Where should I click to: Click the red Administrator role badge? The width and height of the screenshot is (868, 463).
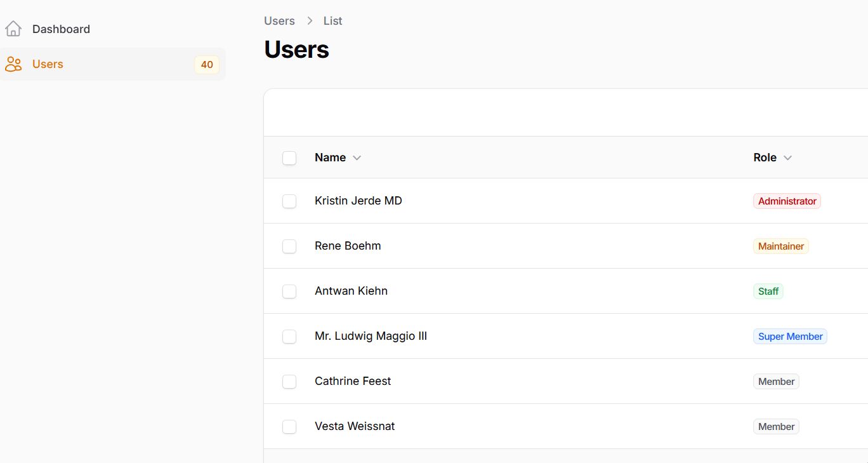787,201
